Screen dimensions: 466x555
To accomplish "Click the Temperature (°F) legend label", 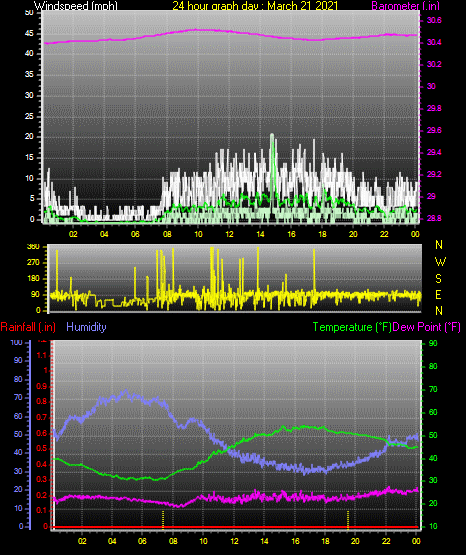I will pos(352,327).
